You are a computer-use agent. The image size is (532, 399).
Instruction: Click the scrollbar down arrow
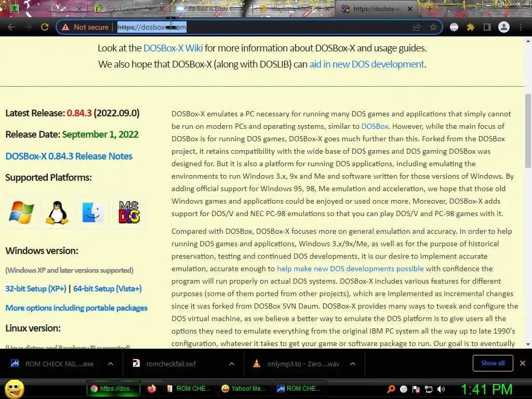528,344
